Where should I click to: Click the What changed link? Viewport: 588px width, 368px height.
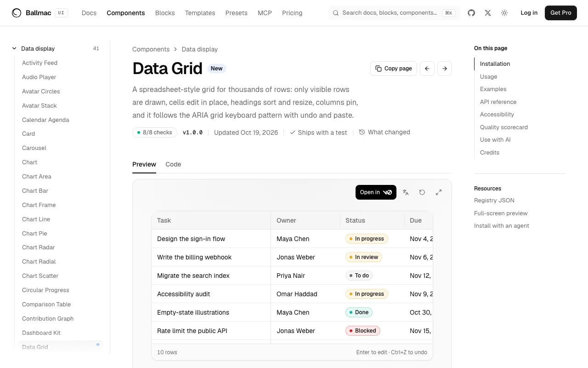pos(384,132)
